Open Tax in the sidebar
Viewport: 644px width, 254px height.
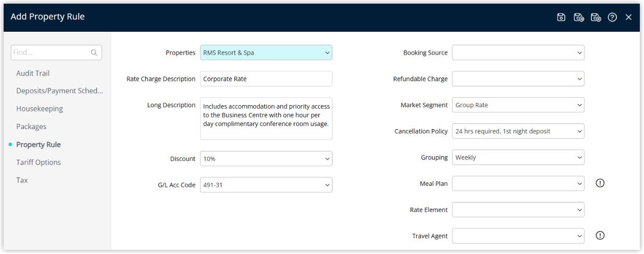[22, 180]
